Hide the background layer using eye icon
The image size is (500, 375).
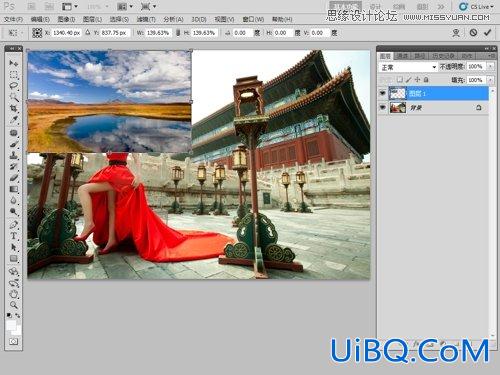click(x=383, y=108)
